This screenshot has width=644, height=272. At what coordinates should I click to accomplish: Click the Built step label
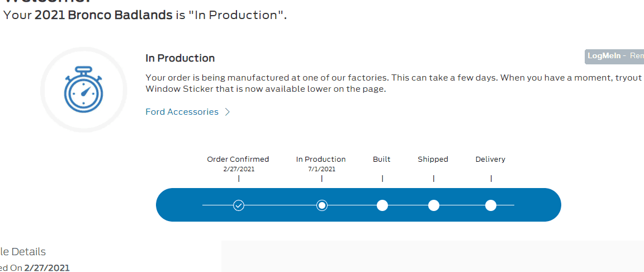pos(382,159)
